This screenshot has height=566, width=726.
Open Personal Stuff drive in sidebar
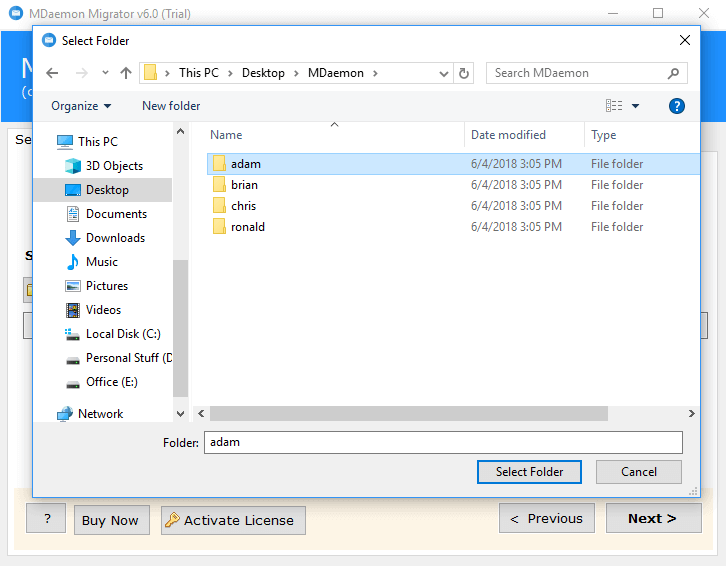[129, 358]
